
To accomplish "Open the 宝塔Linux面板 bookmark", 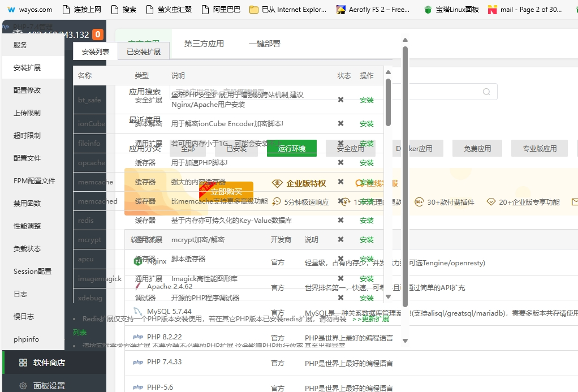I will [x=451, y=10].
